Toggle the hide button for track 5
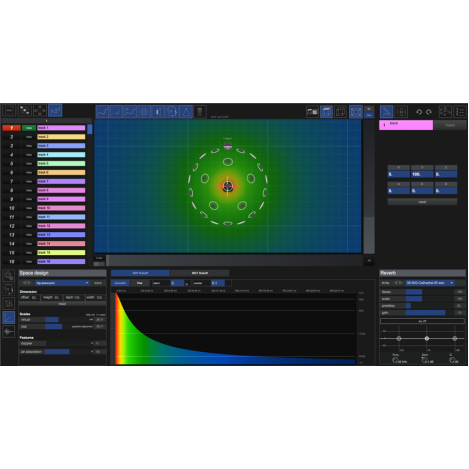This screenshot has width=469, height=469. 29,164
